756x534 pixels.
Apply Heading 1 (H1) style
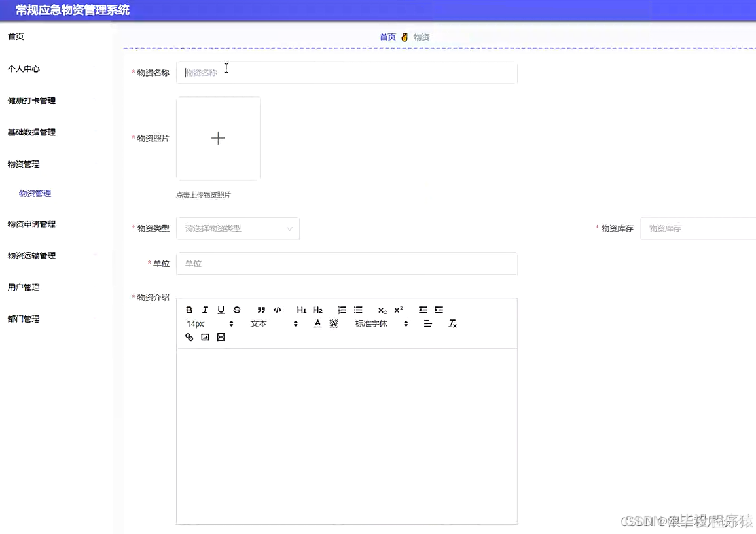[301, 310]
